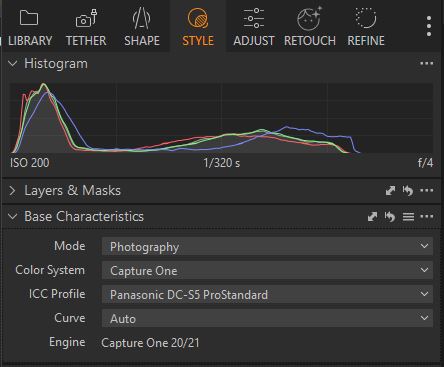Open the Curve dropdown set to Auto
This screenshot has height=367, width=444.
click(x=267, y=318)
